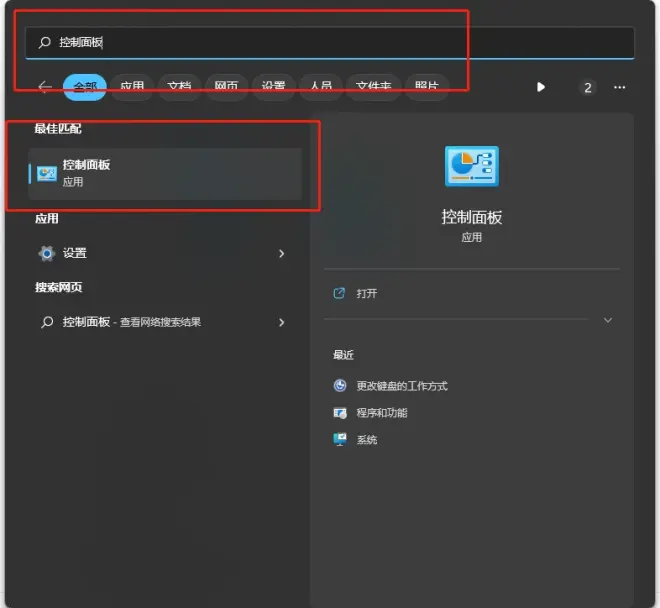The image size is (660, 608).
Task: Click the 更改键盘的工作方式 recent item icon
Action: (340, 386)
